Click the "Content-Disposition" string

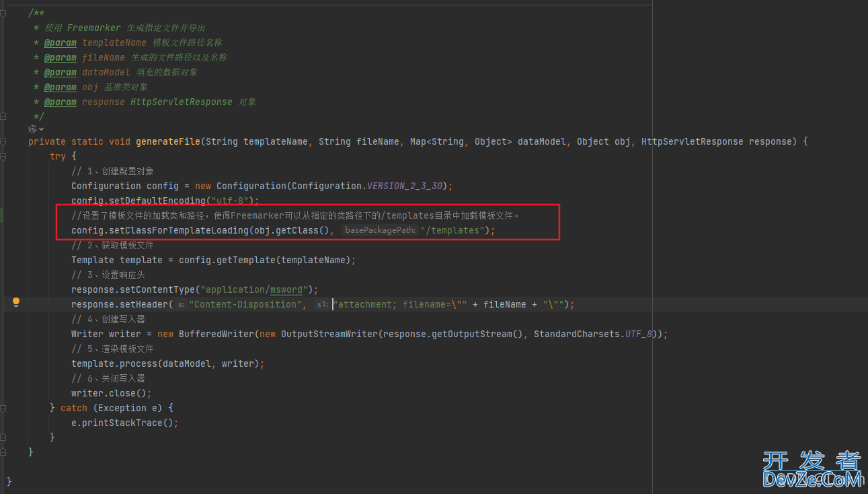(x=246, y=304)
